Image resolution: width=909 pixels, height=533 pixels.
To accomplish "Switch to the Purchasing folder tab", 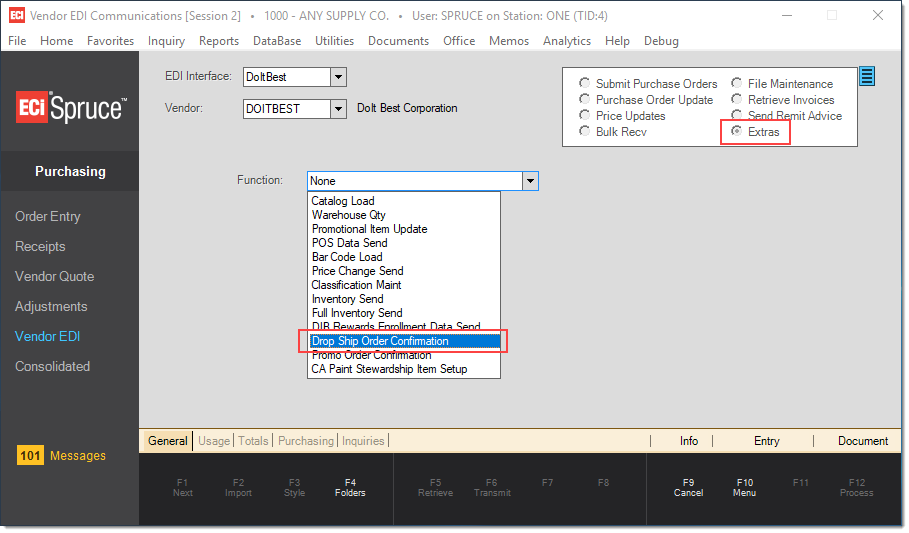I will (x=305, y=441).
